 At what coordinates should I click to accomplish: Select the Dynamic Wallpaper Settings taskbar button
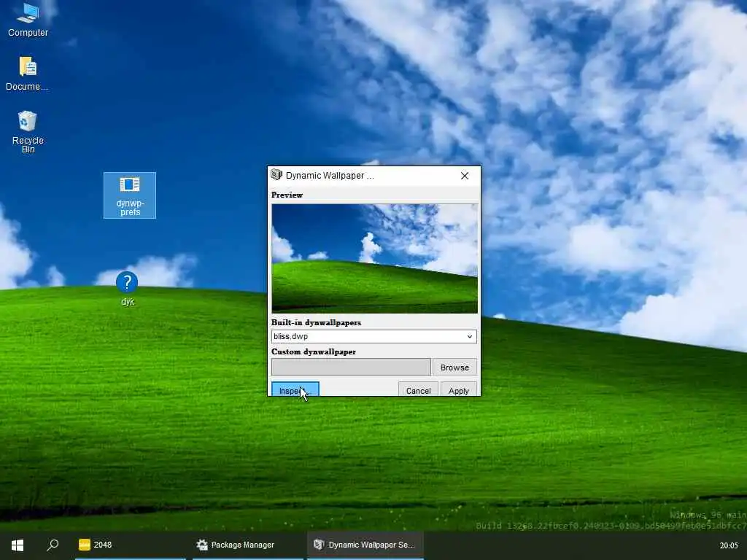pos(365,545)
